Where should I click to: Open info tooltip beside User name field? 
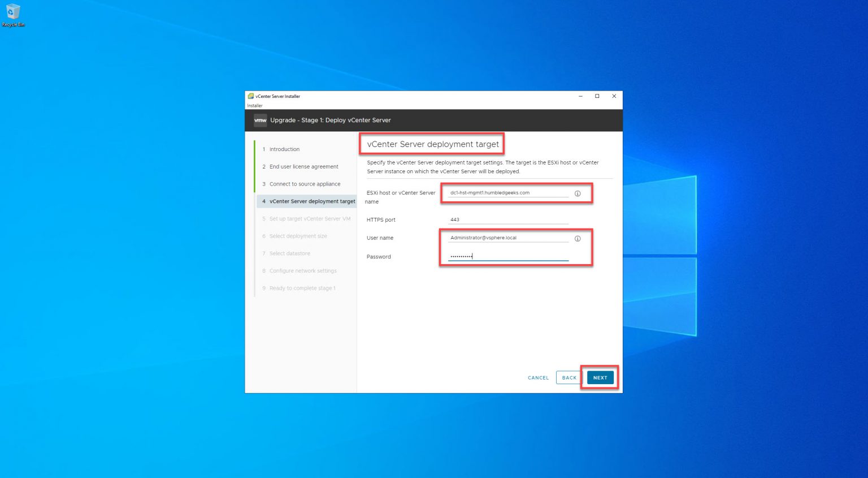pyautogui.click(x=578, y=238)
